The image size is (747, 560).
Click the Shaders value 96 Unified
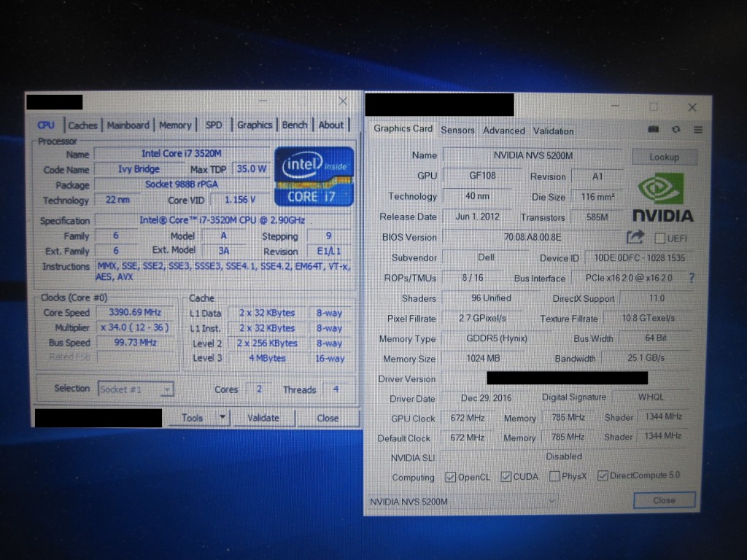(x=491, y=297)
